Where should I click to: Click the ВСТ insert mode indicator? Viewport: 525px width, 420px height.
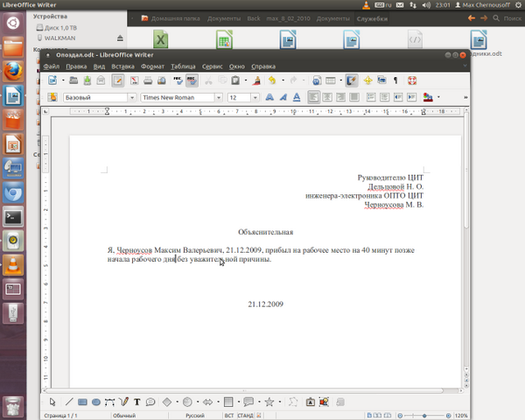click(229, 416)
